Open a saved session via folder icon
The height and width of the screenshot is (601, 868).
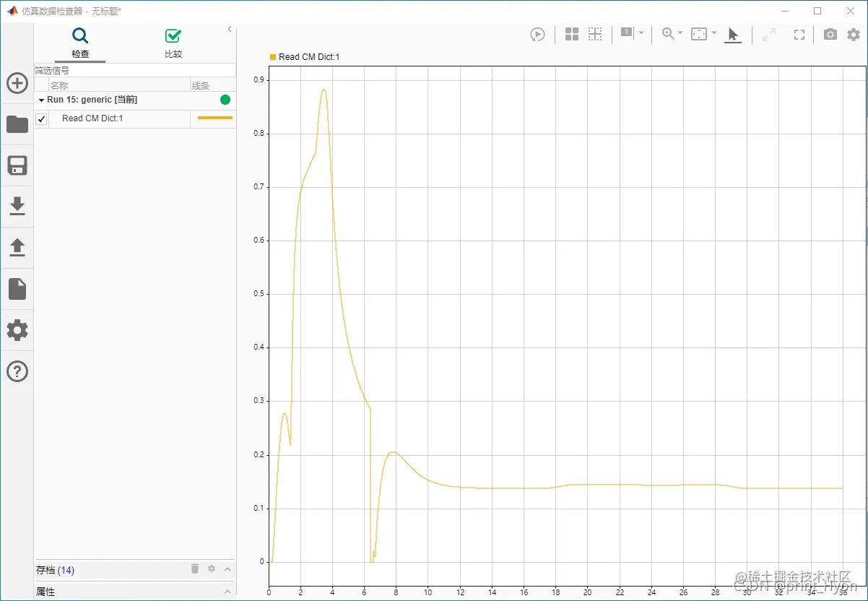pyautogui.click(x=17, y=124)
